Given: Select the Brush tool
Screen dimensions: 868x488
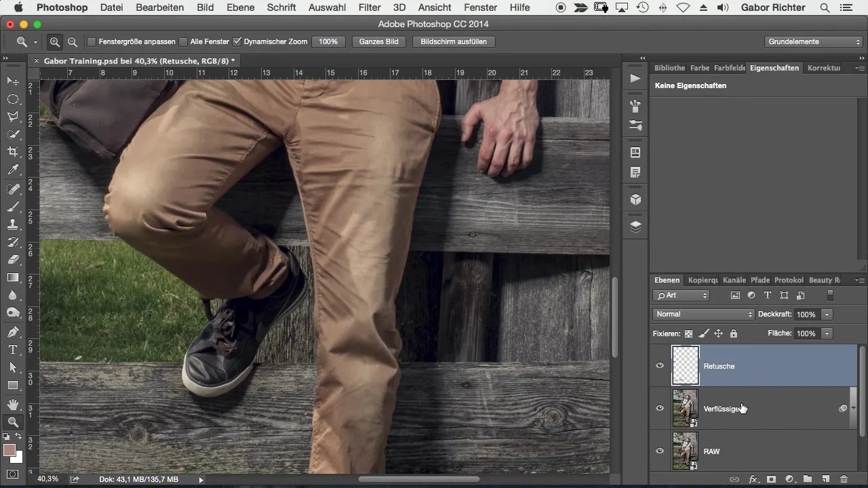Looking at the screenshot, I should (12, 206).
